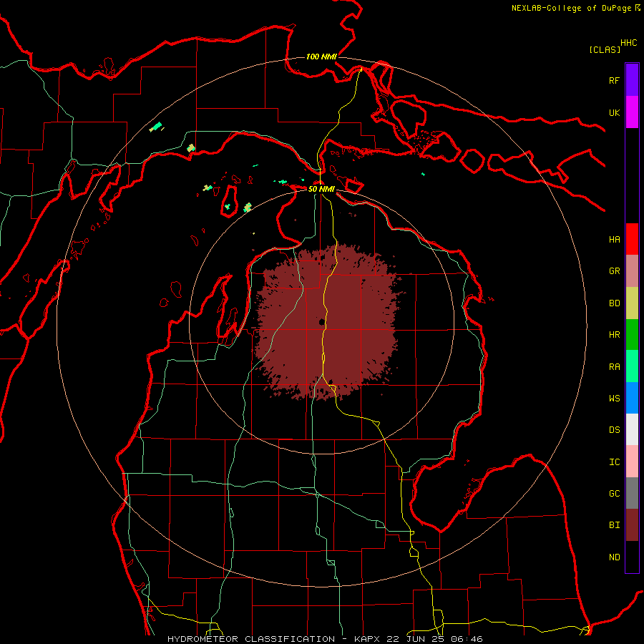Click the UK magenta legend swatch

632,112
